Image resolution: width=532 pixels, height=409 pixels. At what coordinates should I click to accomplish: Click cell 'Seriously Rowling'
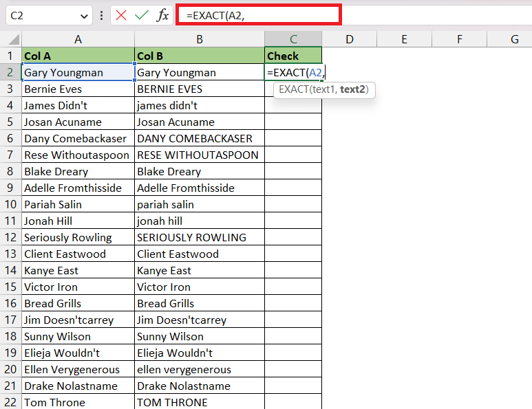(78, 237)
